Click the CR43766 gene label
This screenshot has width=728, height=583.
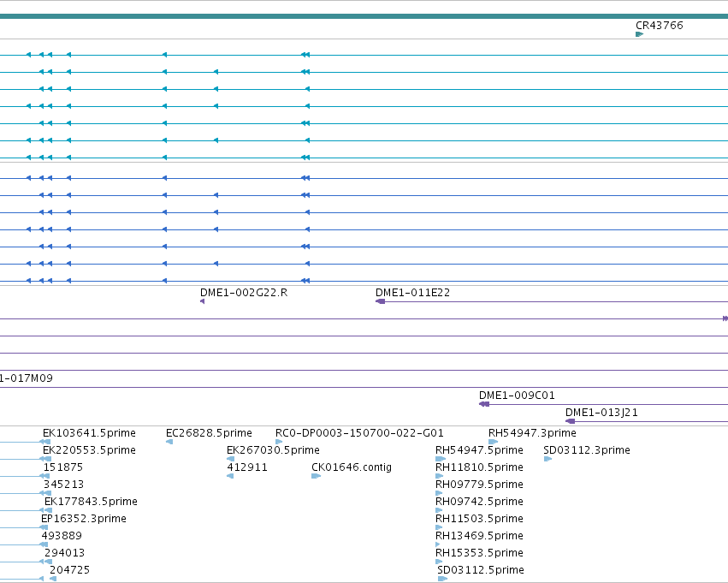(x=660, y=26)
